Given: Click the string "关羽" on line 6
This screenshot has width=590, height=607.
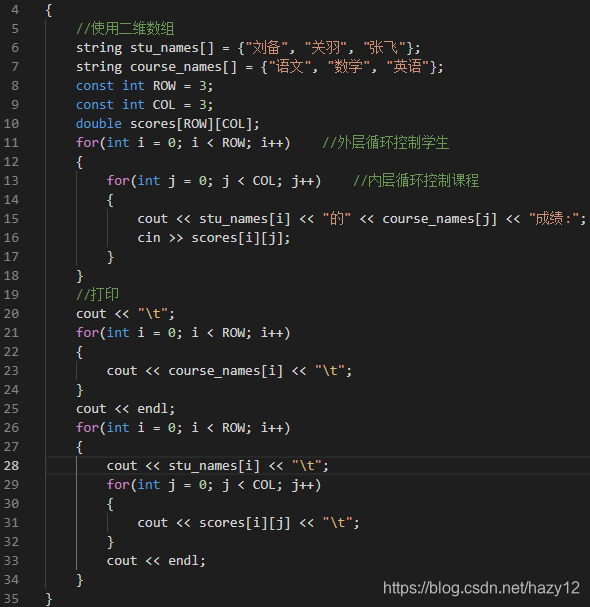Looking at the screenshot, I should click(326, 48).
